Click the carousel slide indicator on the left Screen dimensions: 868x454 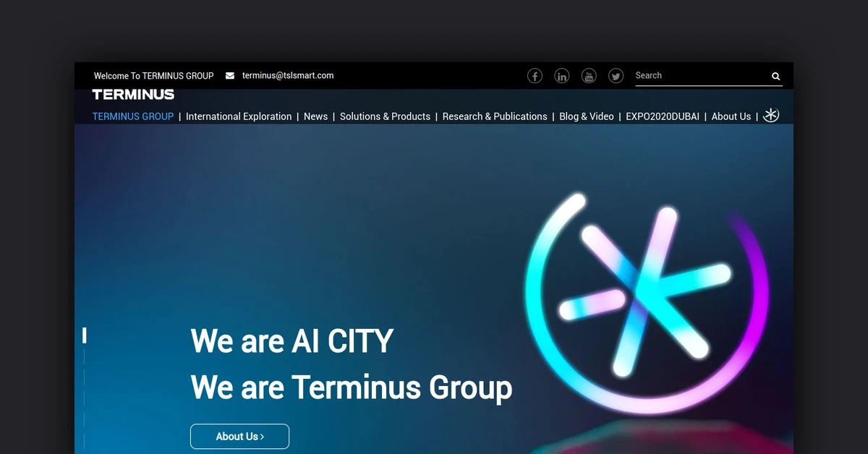[x=85, y=335]
